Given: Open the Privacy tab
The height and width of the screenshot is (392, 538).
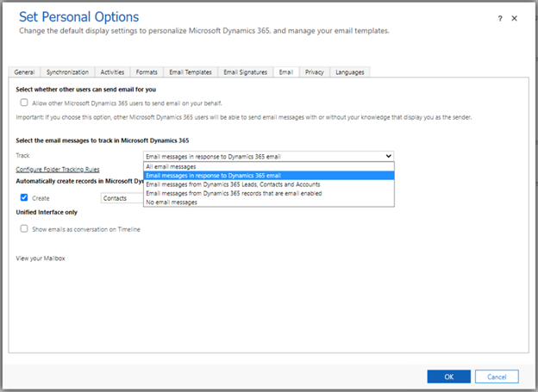Looking at the screenshot, I should pyautogui.click(x=315, y=72).
